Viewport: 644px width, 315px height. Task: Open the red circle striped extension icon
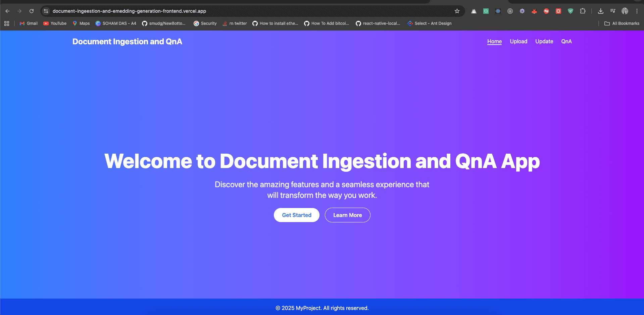(x=546, y=11)
